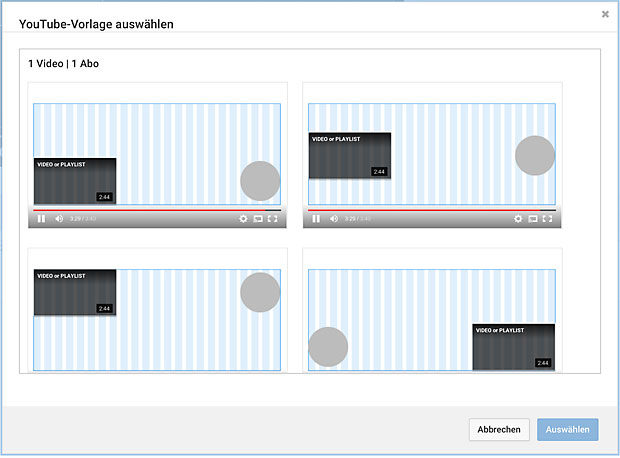Click the gray subscribe circle in the fourth template
620x458 pixels.
tap(328, 347)
